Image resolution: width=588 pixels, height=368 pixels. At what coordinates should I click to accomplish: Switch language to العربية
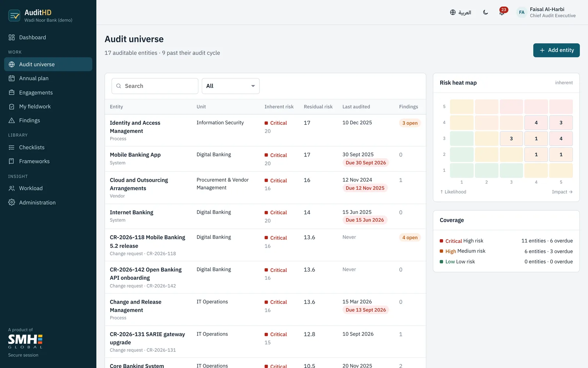click(x=465, y=13)
